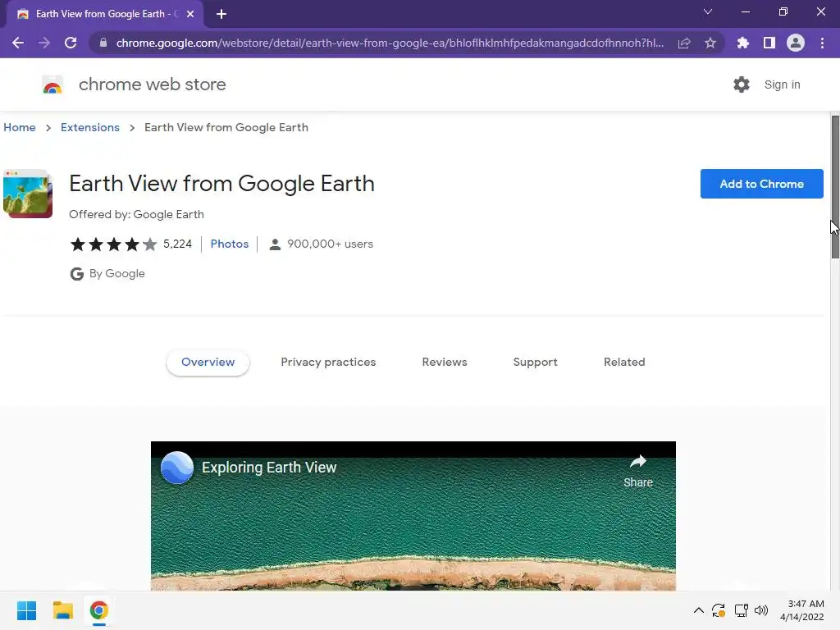
Task: Open the Windows Start menu
Action: point(26,610)
